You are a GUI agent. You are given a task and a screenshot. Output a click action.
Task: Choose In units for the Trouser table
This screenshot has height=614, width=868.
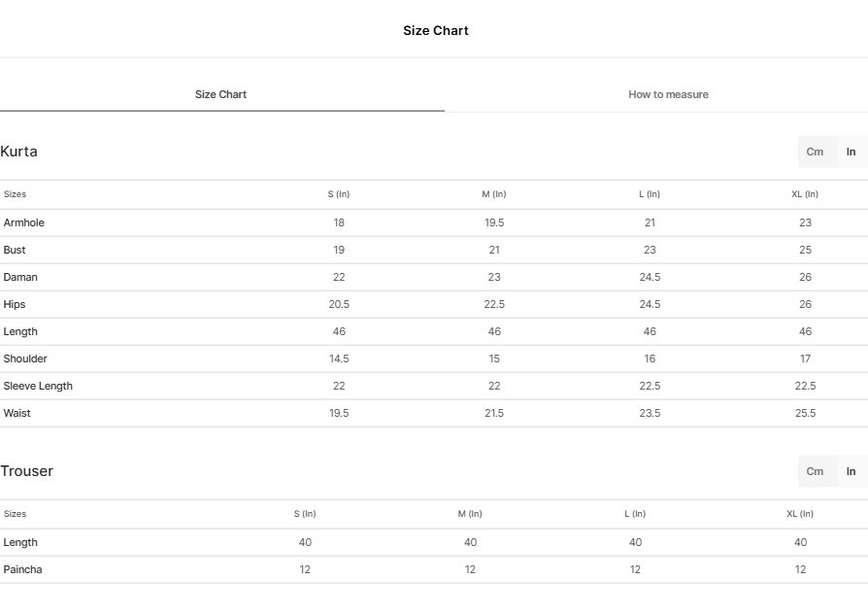[851, 471]
